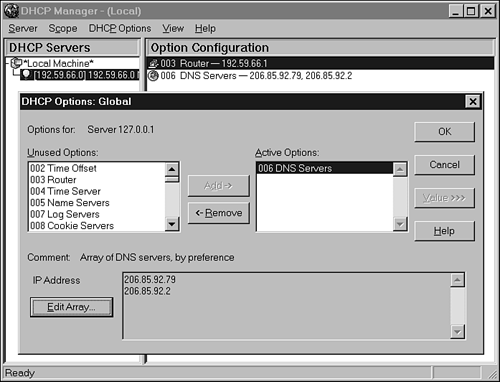Screen dimensions: 500x382
Task: Select 007 Log Servers in Unused Options
Action: [x=97, y=214]
